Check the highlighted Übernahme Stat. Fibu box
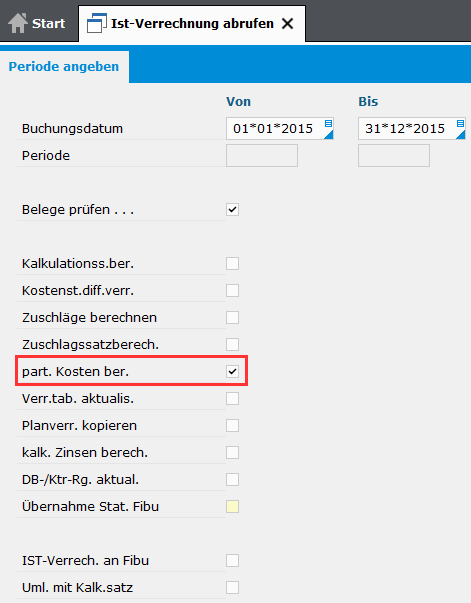The image size is (471, 603). pos(232,507)
